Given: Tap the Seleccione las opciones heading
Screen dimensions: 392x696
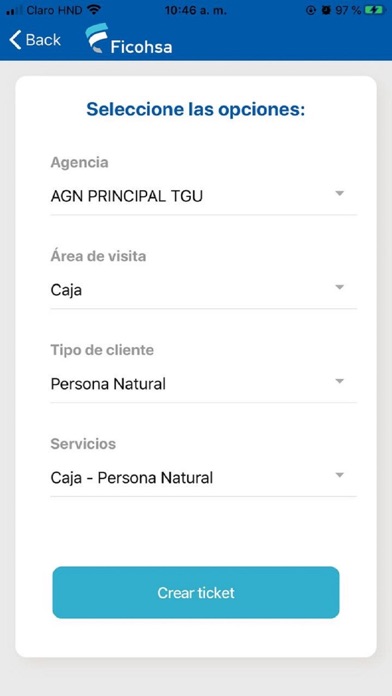Looking at the screenshot, I should [x=196, y=109].
